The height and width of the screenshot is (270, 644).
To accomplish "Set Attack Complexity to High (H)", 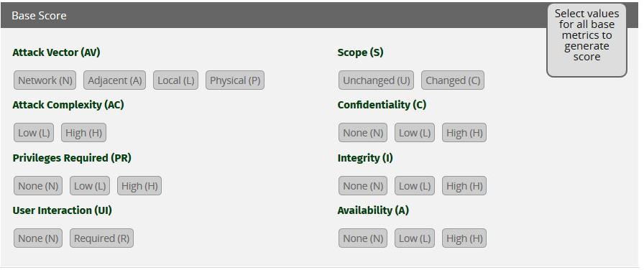I will tap(84, 133).
